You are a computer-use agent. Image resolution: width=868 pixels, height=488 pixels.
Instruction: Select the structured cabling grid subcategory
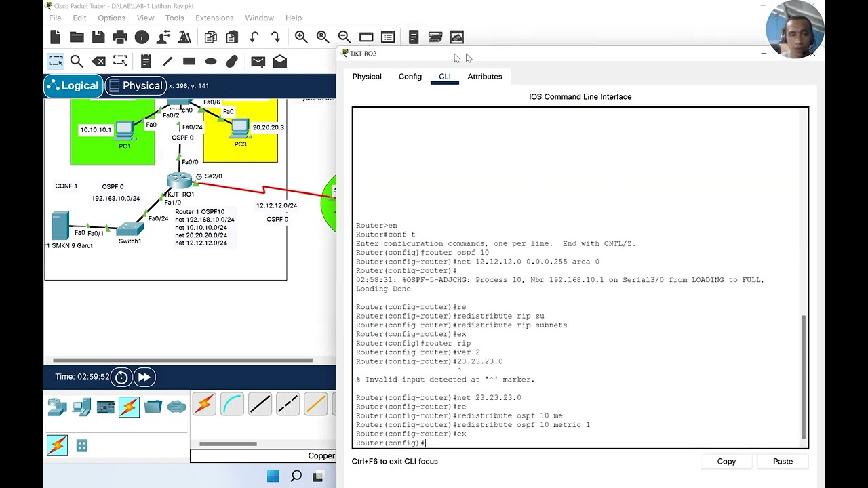pos(82,445)
